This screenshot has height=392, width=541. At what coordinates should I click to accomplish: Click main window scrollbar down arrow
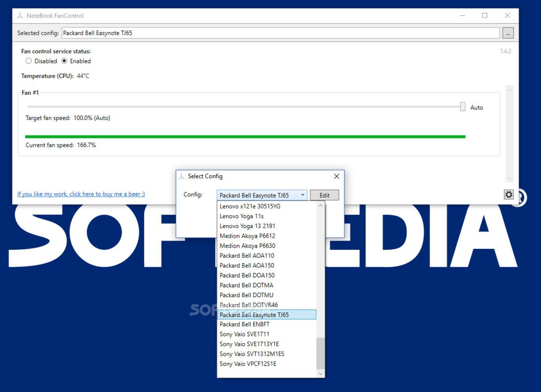click(x=509, y=178)
